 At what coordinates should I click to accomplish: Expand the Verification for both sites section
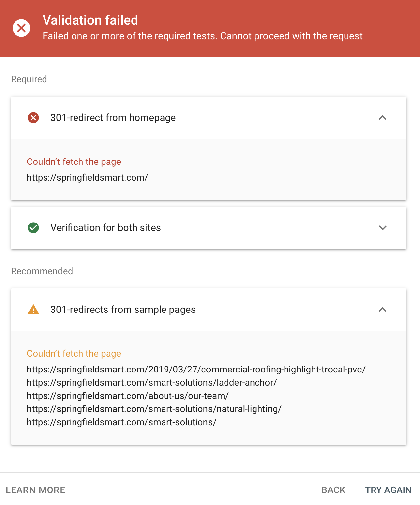(x=382, y=228)
